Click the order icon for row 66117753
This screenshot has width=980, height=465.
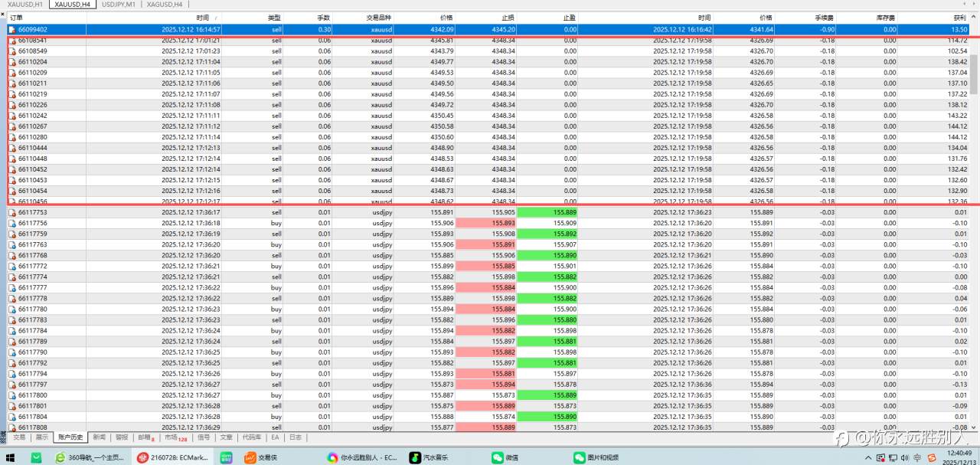pyautogui.click(x=12, y=212)
